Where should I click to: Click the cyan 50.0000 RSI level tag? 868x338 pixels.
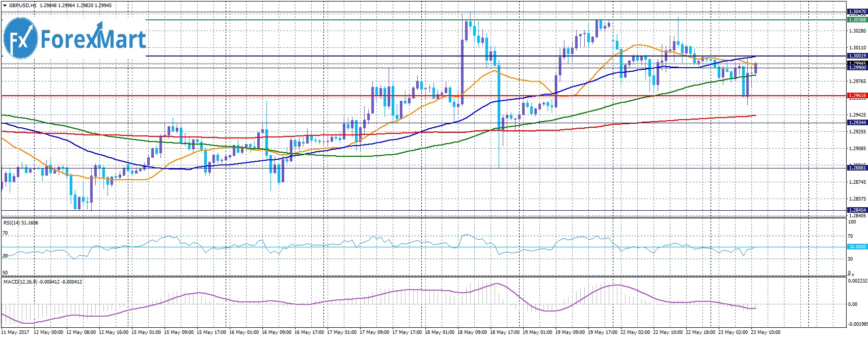pos(857,247)
